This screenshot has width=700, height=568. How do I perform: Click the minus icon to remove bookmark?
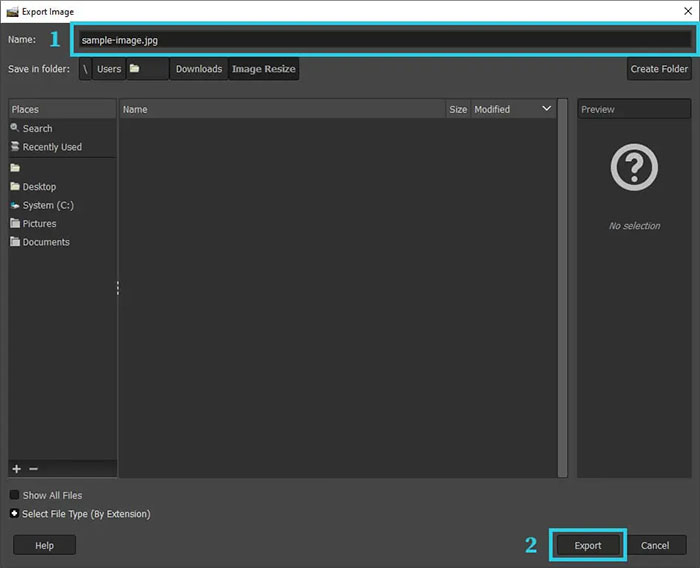pos(33,469)
